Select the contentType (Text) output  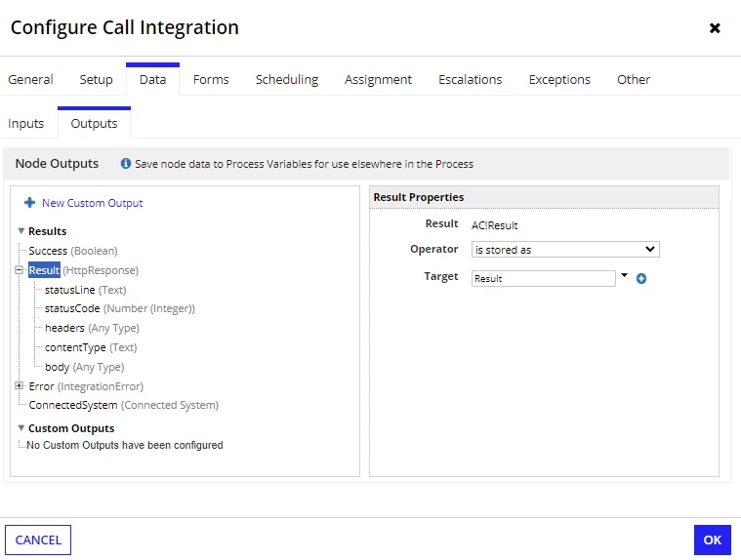coord(91,347)
